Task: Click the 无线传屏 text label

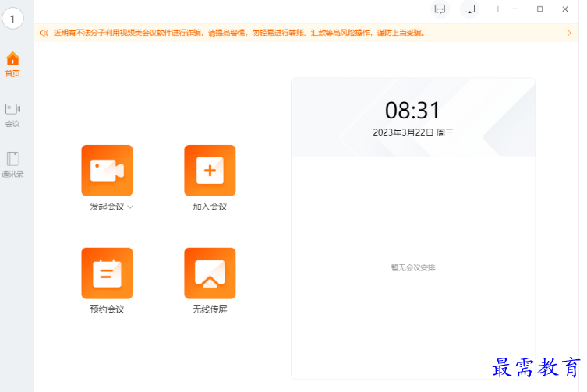Action: click(210, 309)
